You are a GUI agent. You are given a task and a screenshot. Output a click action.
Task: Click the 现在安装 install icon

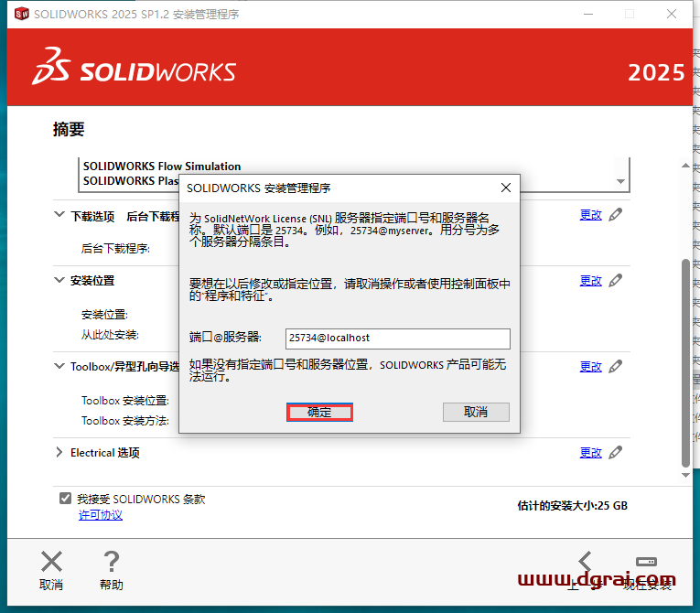pyautogui.click(x=646, y=562)
